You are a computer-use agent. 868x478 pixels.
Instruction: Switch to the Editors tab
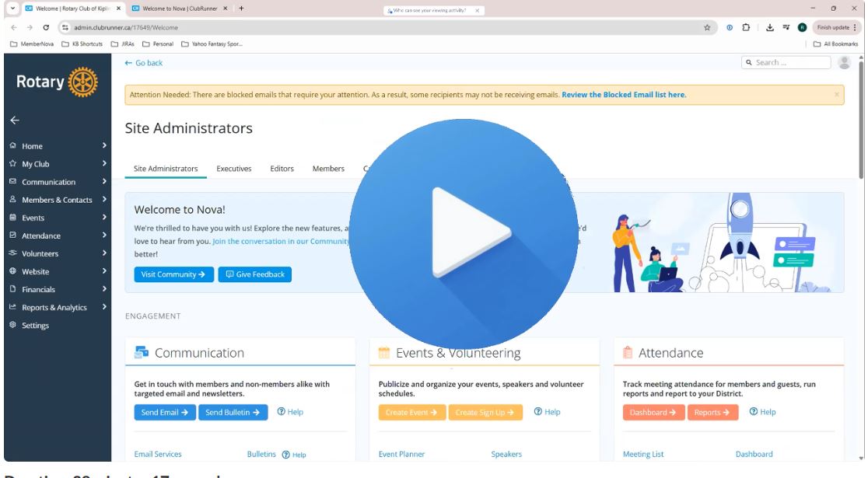coord(282,169)
